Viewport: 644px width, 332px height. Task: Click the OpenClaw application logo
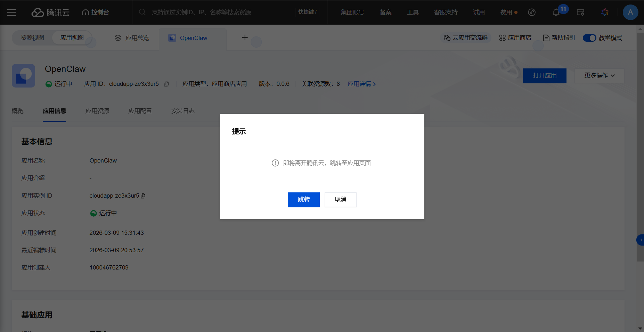point(24,76)
